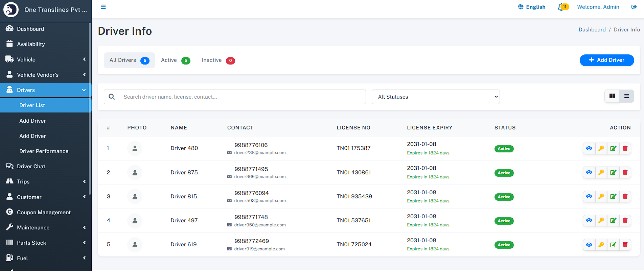Click the trash icon for Driver 619

click(625, 245)
